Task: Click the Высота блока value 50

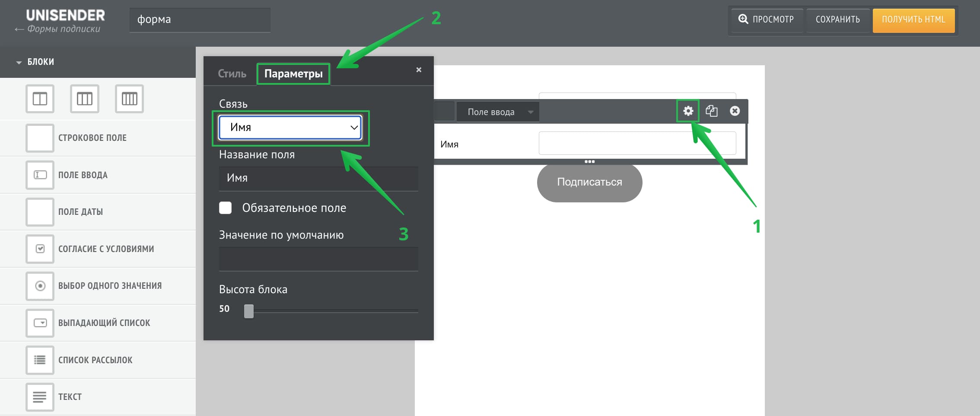Action: 224,309
